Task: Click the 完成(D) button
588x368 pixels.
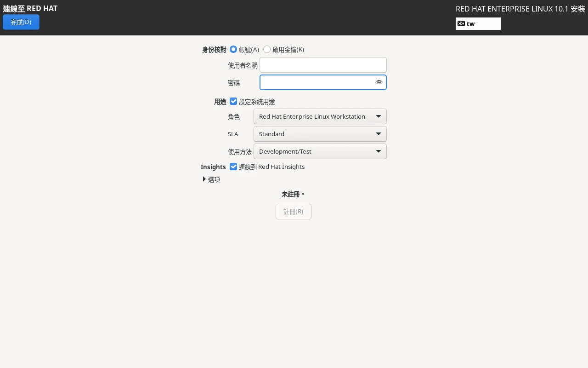Action: [21, 22]
